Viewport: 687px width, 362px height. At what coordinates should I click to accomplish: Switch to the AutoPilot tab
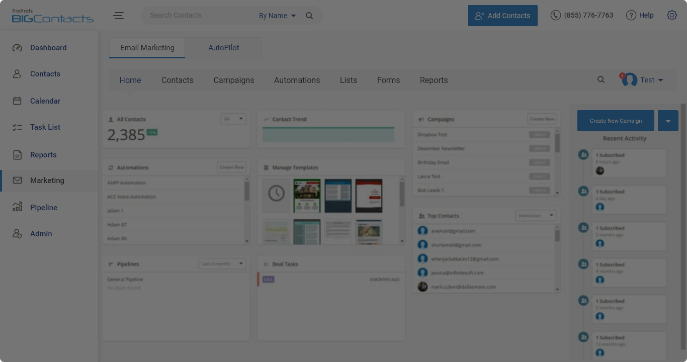223,47
